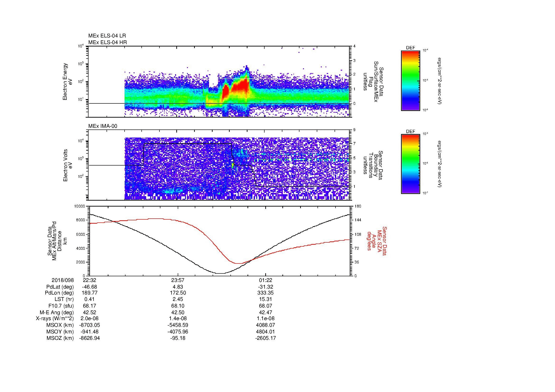
Task: Click the 'X-rays (W/m**2)' row label
Action: tap(55, 318)
